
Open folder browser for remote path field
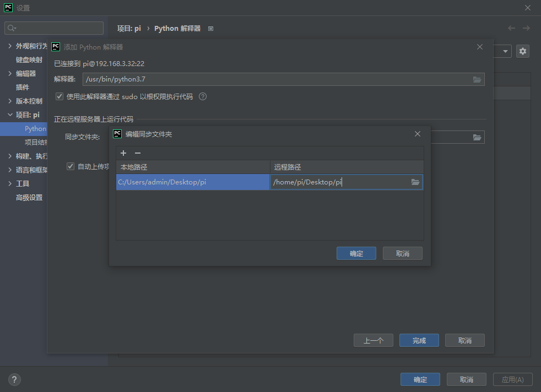415,182
